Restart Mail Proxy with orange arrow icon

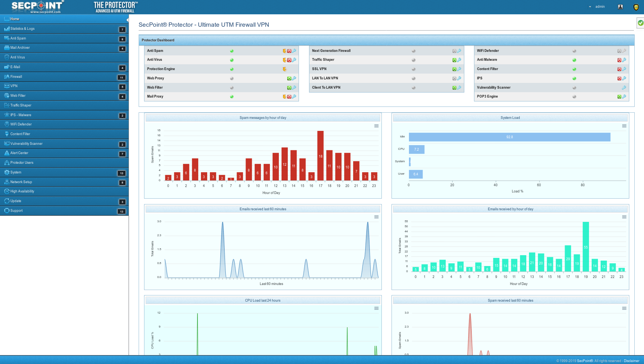pyautogui.click(x=285, y=97)
